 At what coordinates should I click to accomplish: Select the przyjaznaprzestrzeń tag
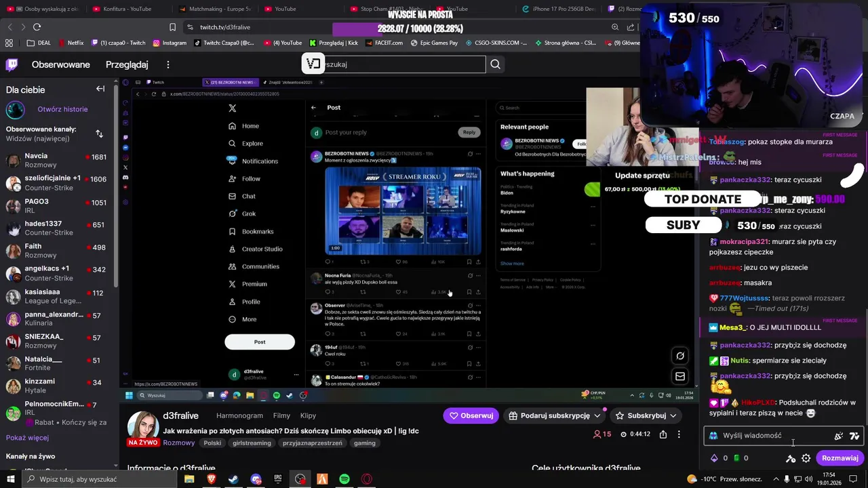313,443
